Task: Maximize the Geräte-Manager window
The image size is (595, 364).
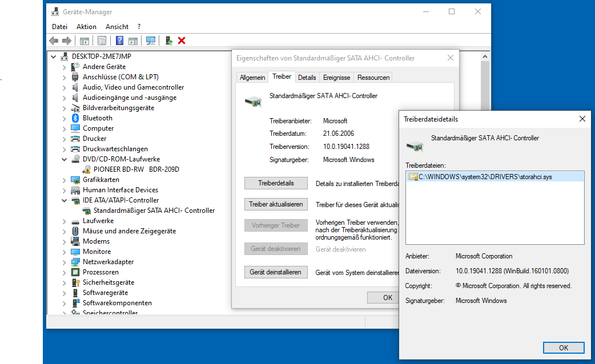Action: 452,12
